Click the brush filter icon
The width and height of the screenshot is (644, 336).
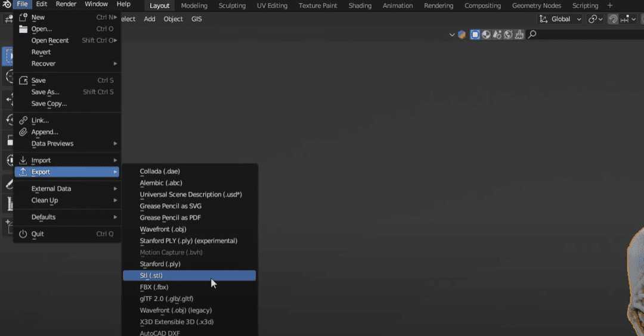[519, 35]
